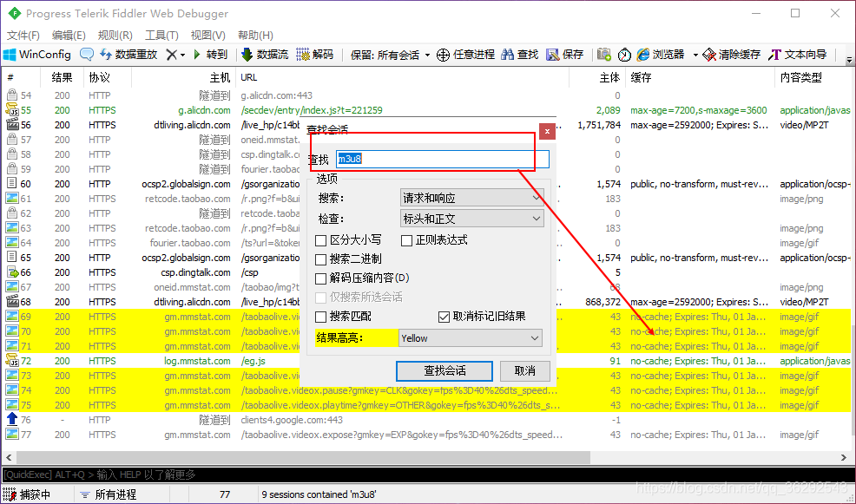The height and width of the screenshot is (504, 856).
Task: Open the 浏览器 dropdown arrow
Action: pos(695,56)
